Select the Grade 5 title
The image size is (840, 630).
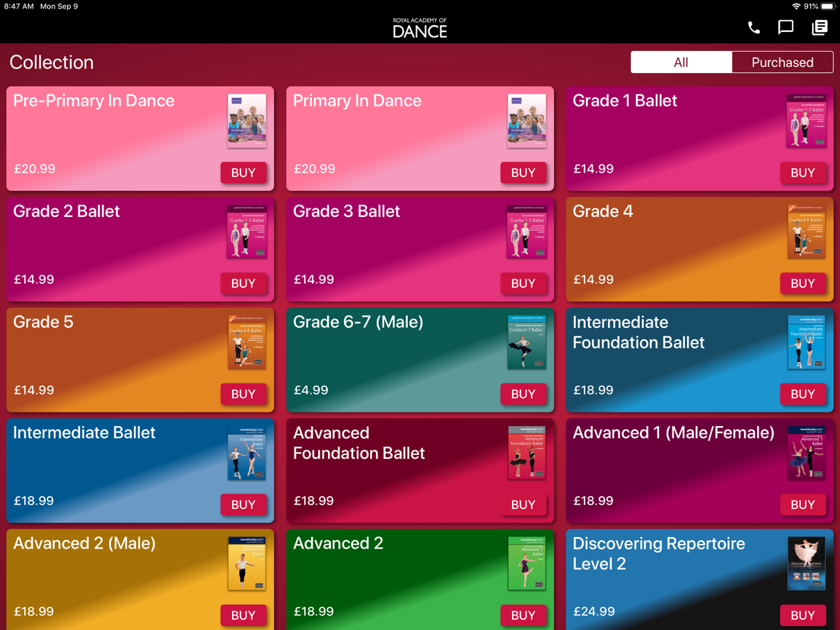click(x=43, y=322)
